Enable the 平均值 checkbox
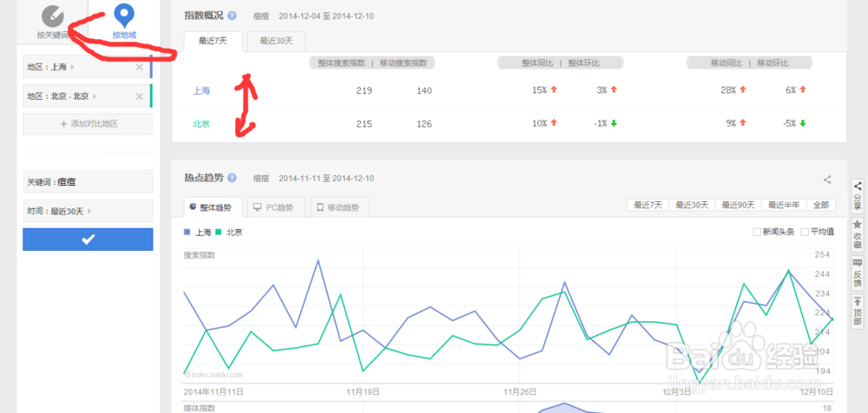The width and height of the screenshot is (868, 413). coord(805,232)
